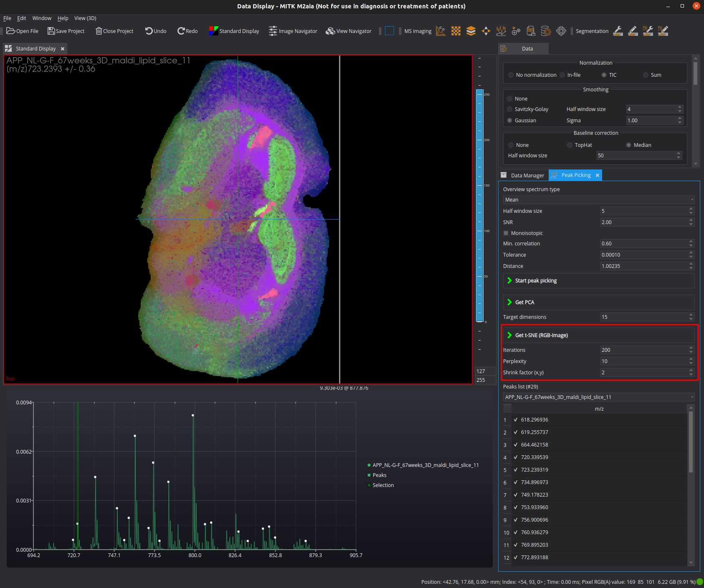The height and width of the screenshot is (588, 704).
Task: Click the four-direction arrows icon
Action: click(486, 31)
